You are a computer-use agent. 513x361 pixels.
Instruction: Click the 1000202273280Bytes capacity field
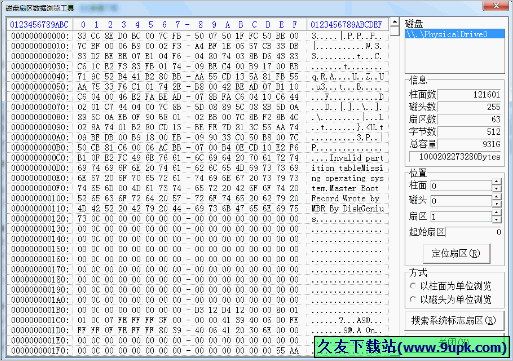point(455,157)
